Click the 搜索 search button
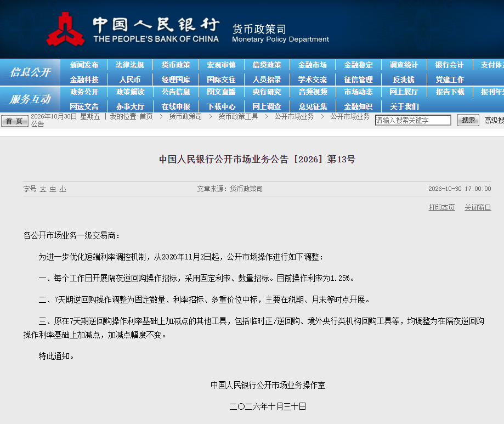Screen dimensions: 504x424 pos(468,120)
